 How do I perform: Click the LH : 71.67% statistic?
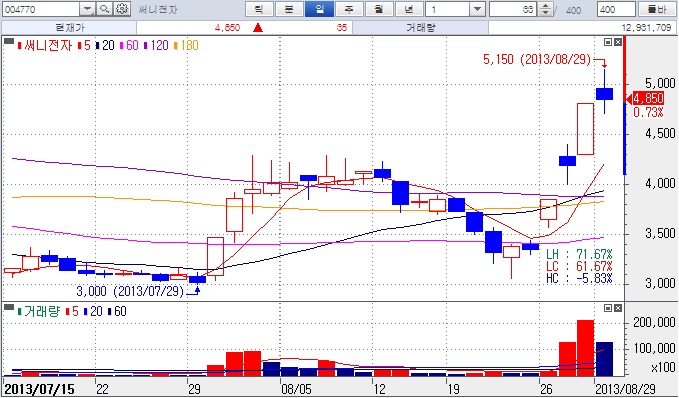579,254
